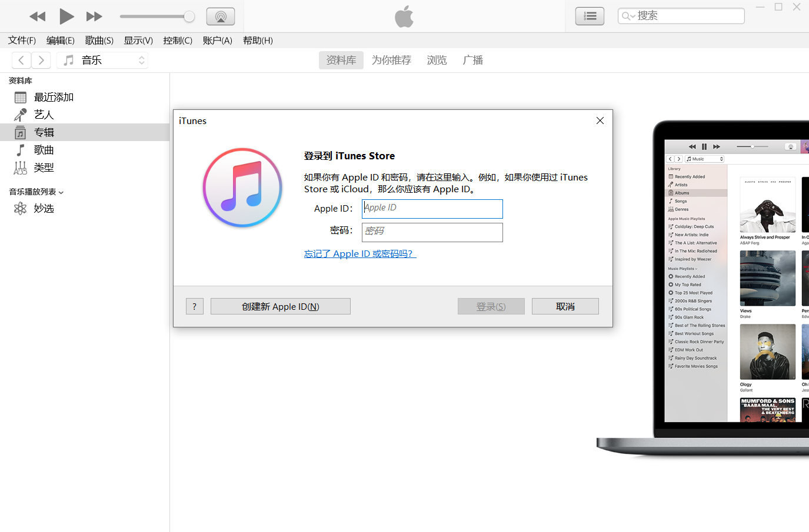This screenshot has height=532, width=809.
Task: Click the music note icon for 歌曲
Action: point(21,150)
